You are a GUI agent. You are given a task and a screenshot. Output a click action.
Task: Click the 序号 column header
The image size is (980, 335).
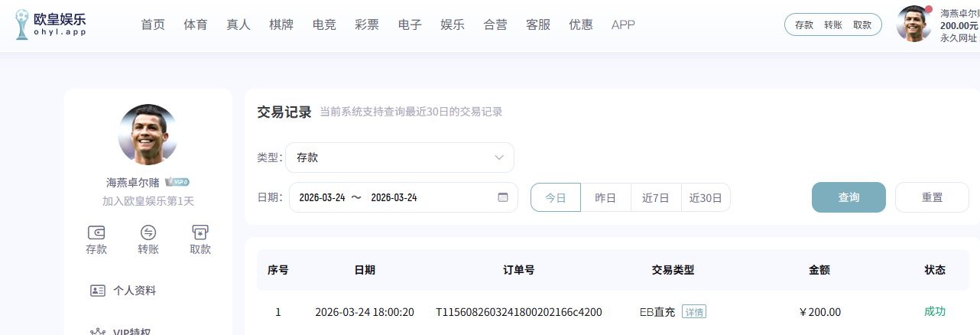[277, 270]
